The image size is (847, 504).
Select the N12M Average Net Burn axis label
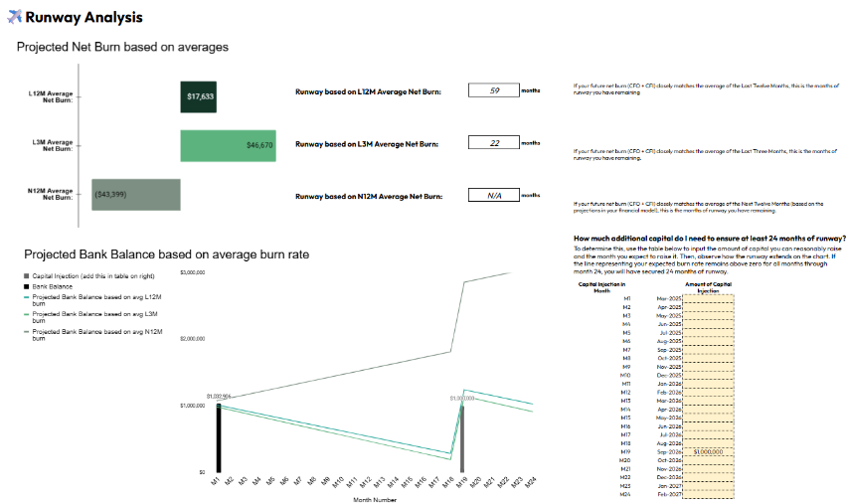(x=50, y=194)
